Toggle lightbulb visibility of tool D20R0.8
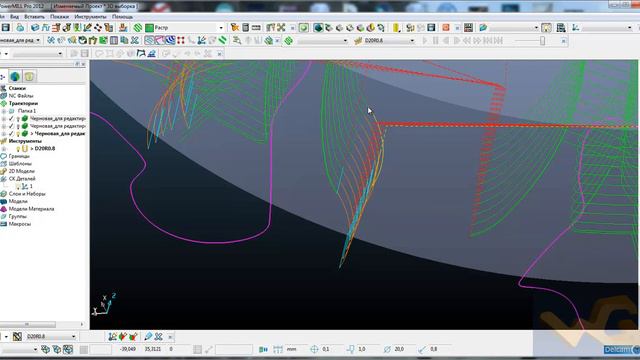The image size is (640, 360). [x=18, y=149]
